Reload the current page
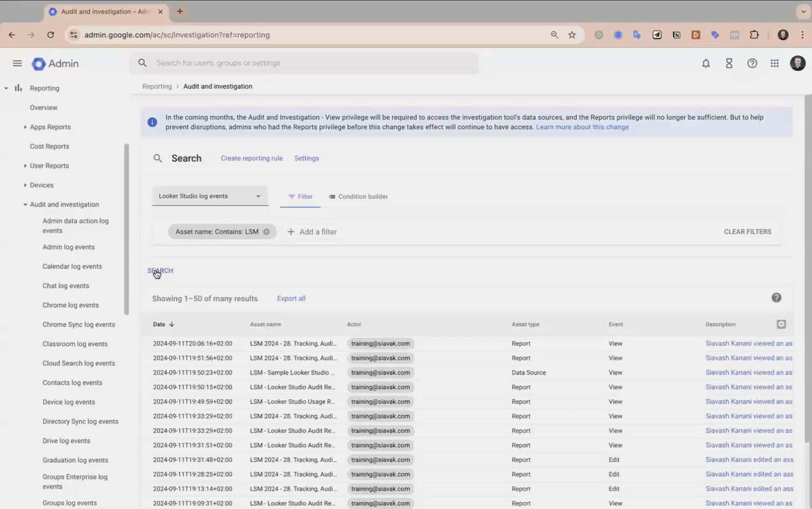The image size is (812, 509). 50,35
